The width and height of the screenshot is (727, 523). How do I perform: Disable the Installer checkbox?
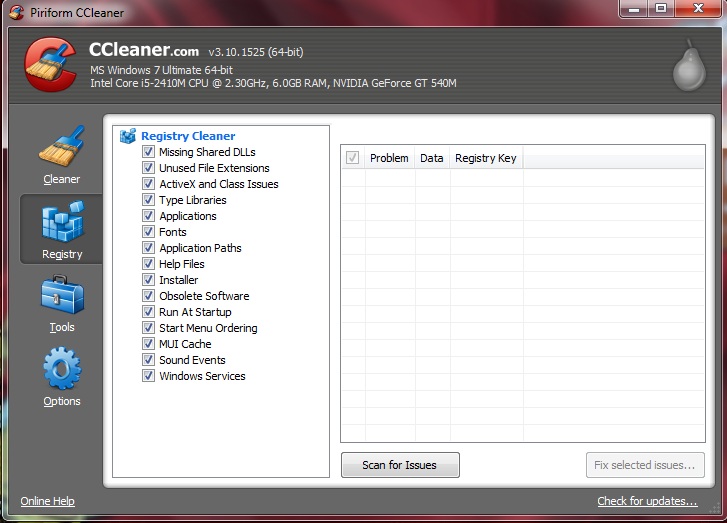pyautogui.click(x=148, y=280)
